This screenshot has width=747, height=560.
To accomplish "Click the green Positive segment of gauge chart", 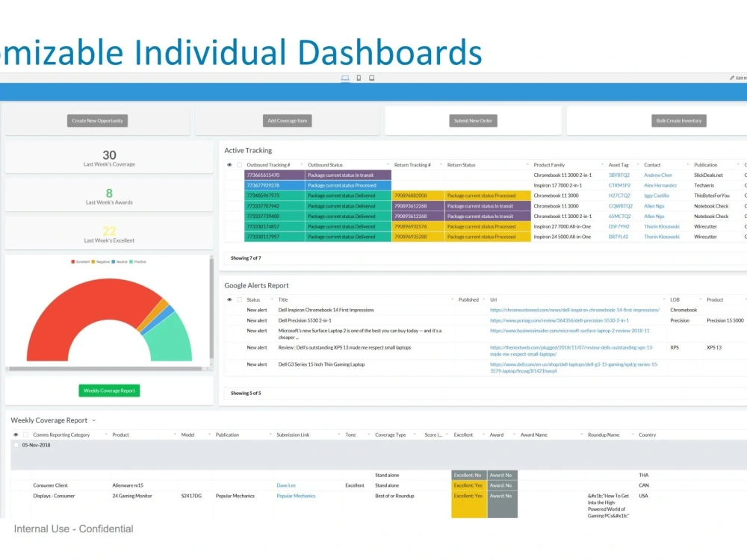I will point(169,338).
